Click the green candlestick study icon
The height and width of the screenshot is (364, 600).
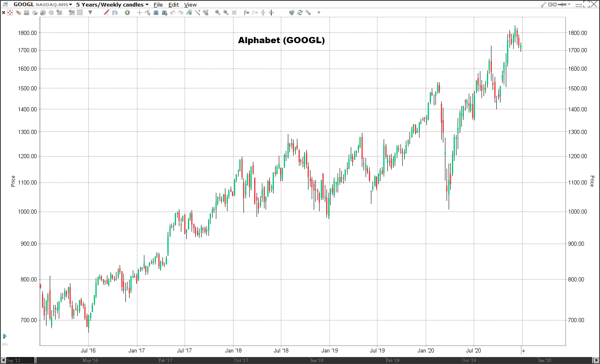[x=189, y=13]
